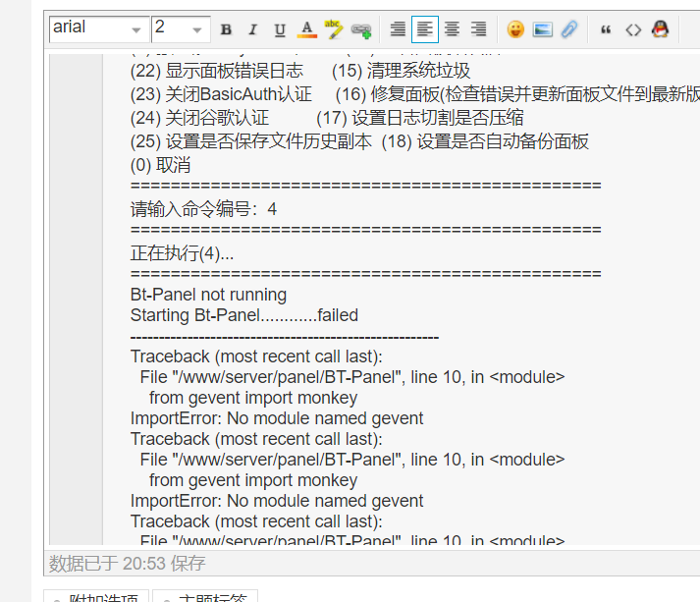Insert a hyperlink with the link icon
Viewport: 700px width, 602px height.
(361, 29)
